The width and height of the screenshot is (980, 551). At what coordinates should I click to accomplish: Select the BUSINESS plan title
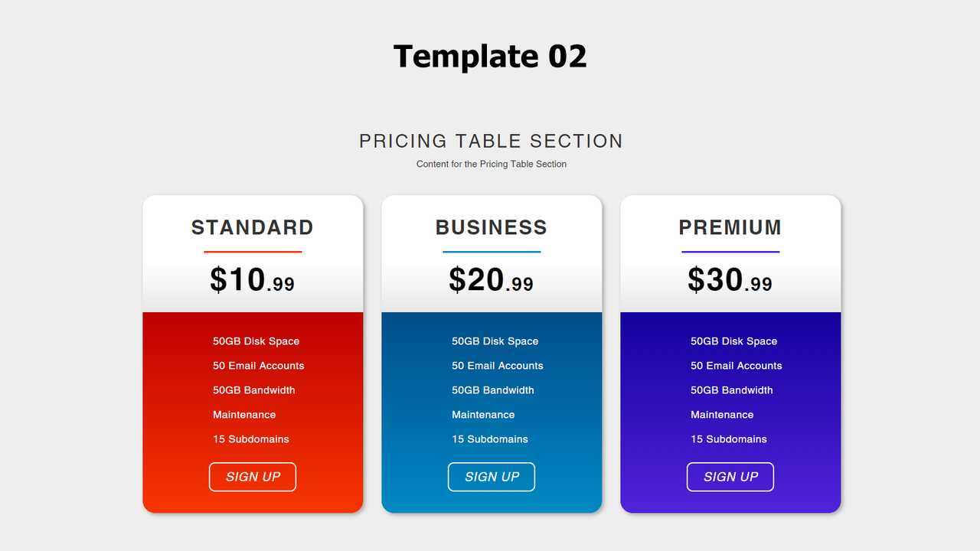(492, 227)
